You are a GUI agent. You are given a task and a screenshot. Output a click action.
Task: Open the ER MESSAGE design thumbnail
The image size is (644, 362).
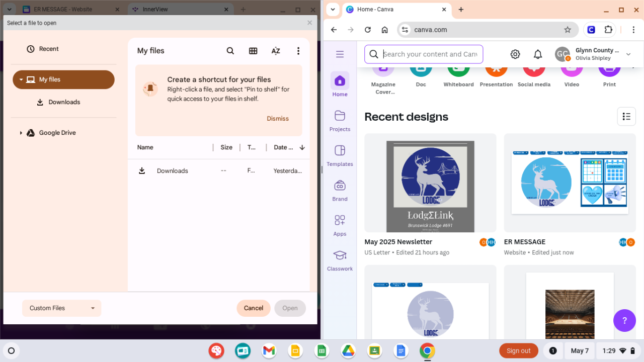[570, 183]
